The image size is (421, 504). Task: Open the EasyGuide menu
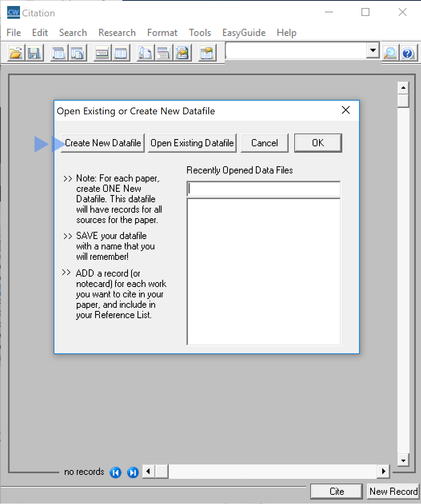244,33
